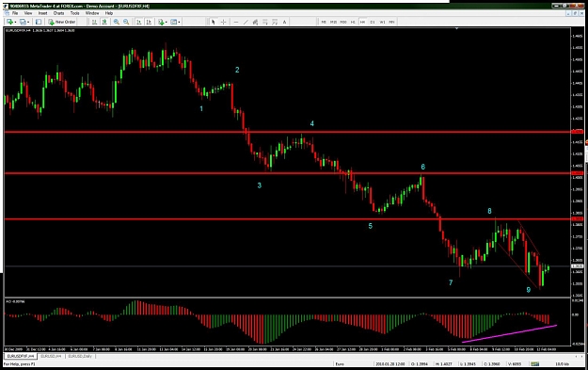
Task: Click the Euro profile in status bar
Action: point(340,364)
